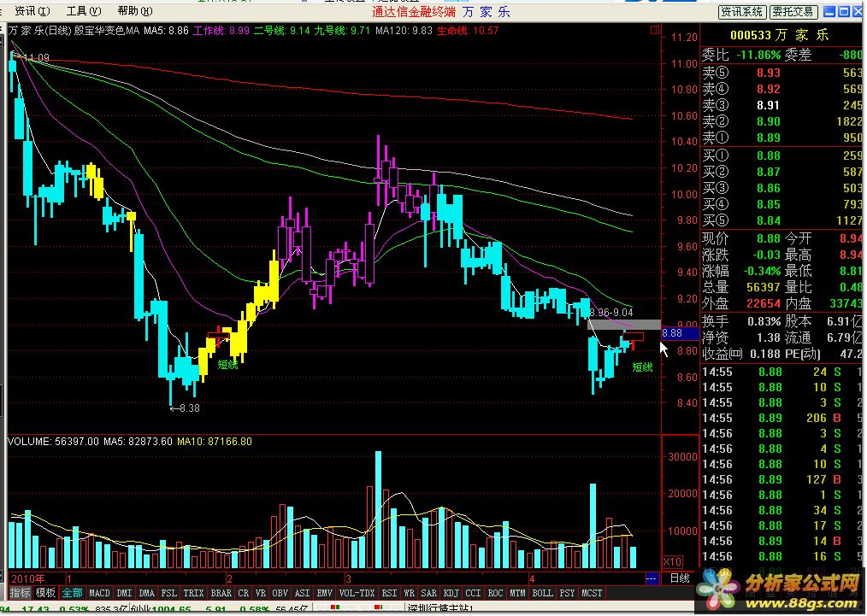The image size is (867, 616).
Task: Switch to the RSI indicator
Action: pyautogui.click(x=389, y=593)
